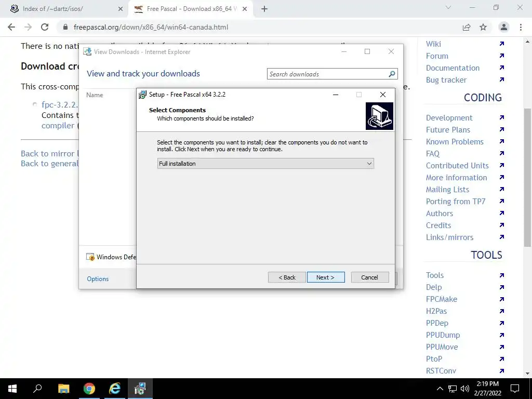The image size is (532, 399).
Task: Open the Forum link
Action: coord(437,56)
